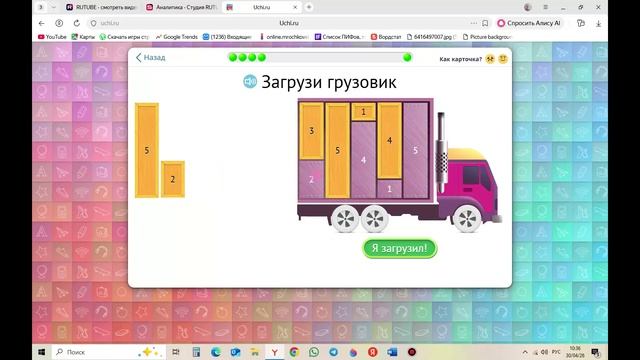Open the Calculator taskbar icon
This screenshot has height=360, width=640.
(x=196, y=352)
